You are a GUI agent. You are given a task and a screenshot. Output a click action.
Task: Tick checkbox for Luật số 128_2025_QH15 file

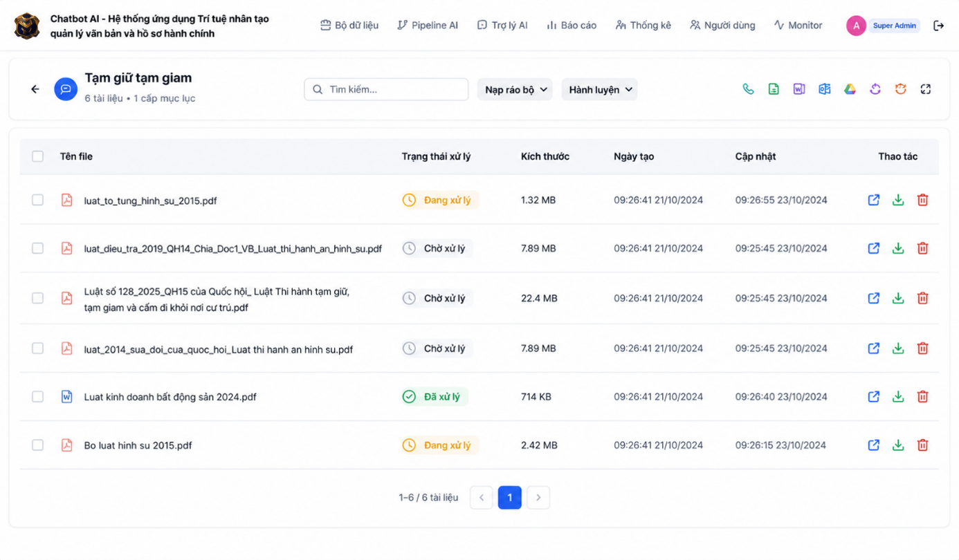[37, 298]
